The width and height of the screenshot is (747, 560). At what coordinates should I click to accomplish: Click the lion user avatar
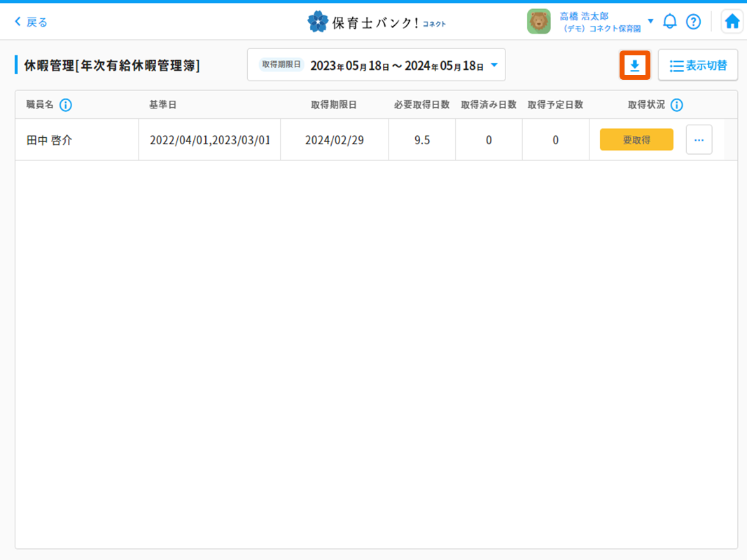(538, 22)
